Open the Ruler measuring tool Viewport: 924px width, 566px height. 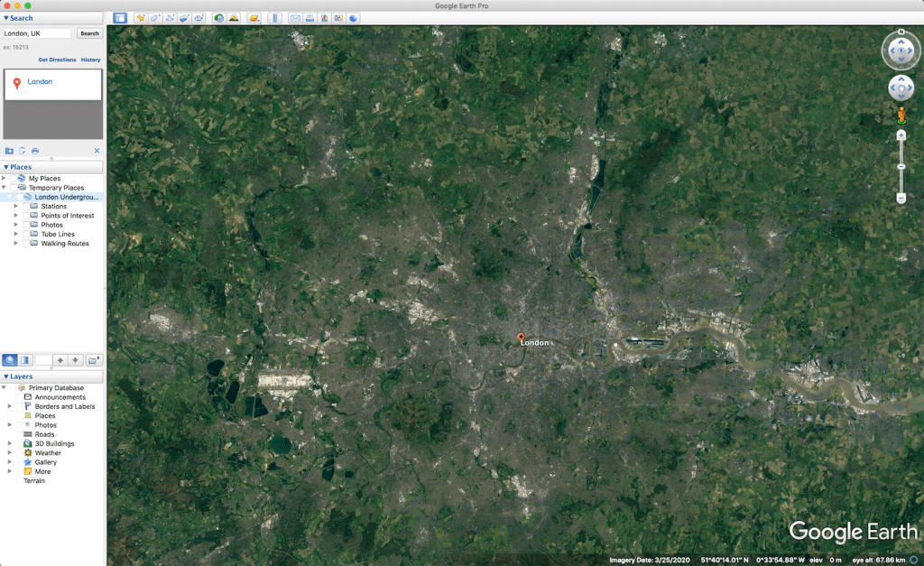[x=274, y=18]
